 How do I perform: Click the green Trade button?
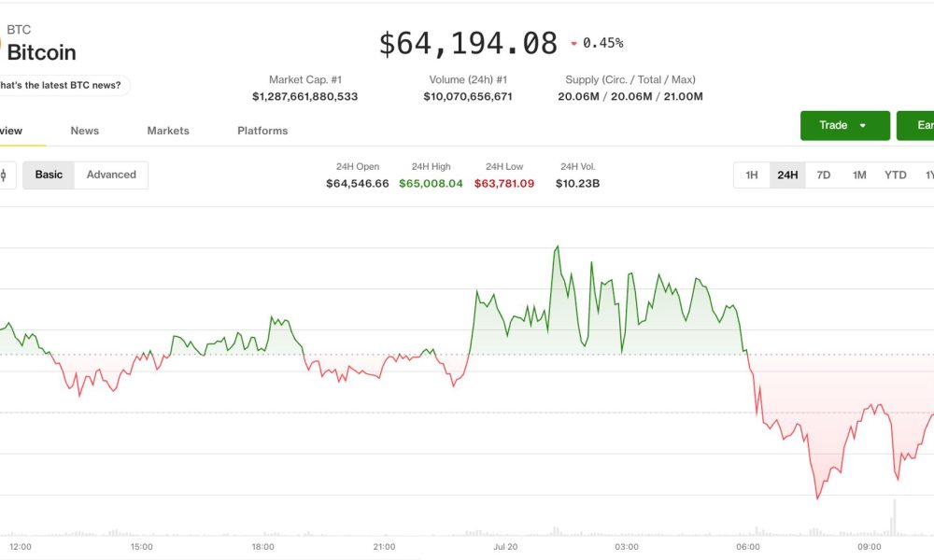pyautogui.click(x=844, y=126)
